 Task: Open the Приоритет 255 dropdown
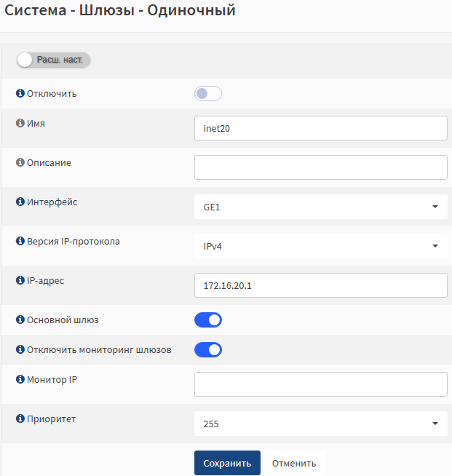click(320, 424)
